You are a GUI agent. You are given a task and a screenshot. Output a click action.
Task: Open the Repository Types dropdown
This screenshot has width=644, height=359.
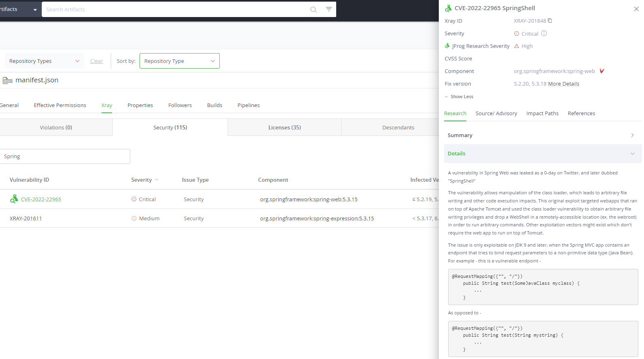point(45,61)
